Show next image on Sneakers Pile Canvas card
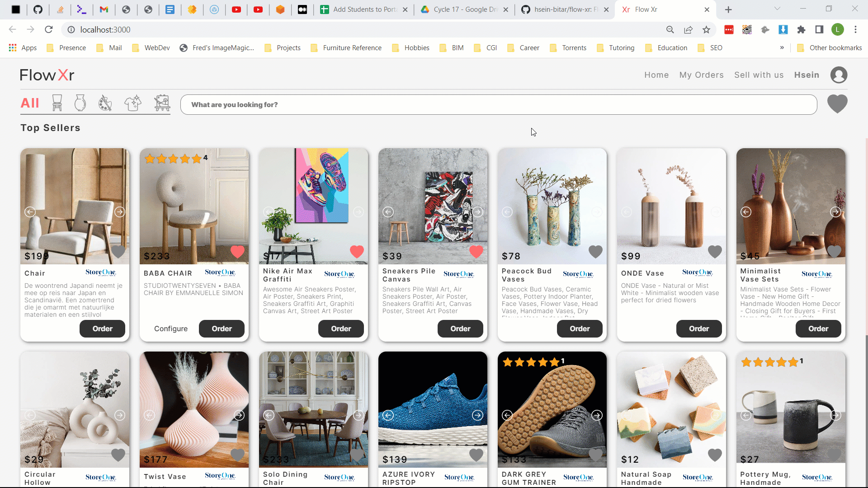The height and width of the screenshot is (488, 868). [x=477, y=212]
